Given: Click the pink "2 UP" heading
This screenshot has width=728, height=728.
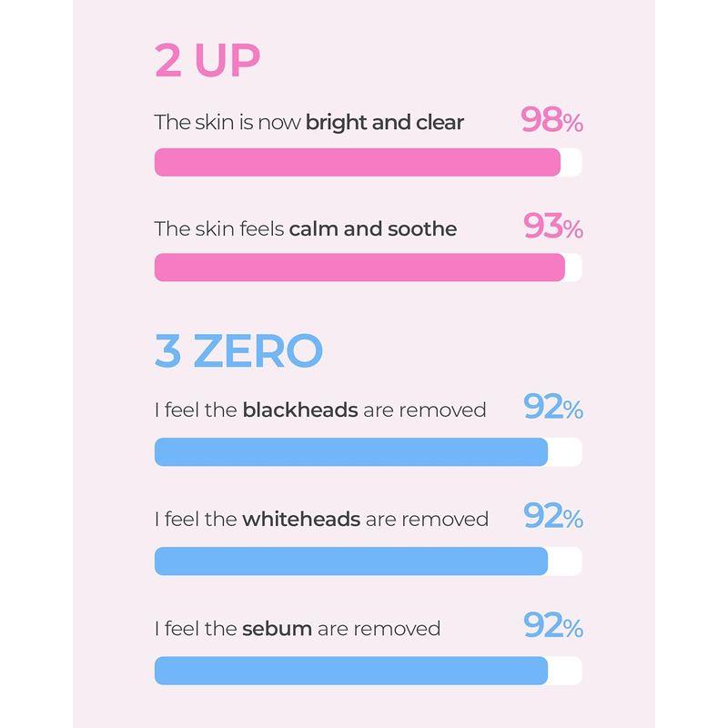Looking at the screenshot, I should [x=207, y=62].
